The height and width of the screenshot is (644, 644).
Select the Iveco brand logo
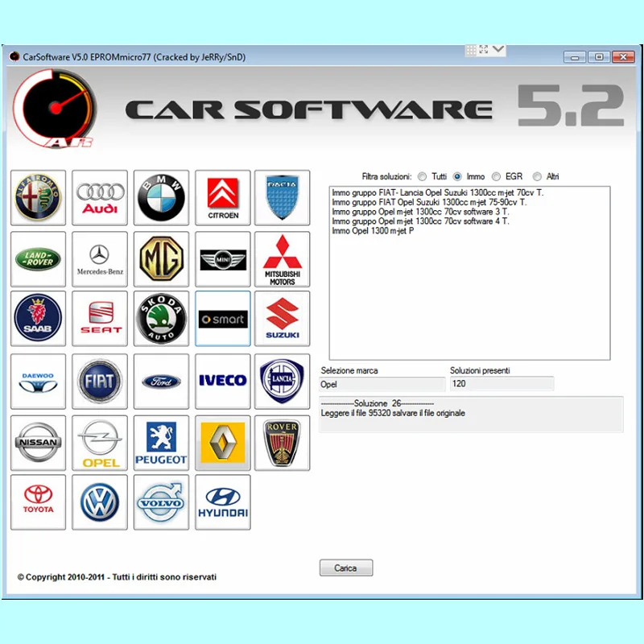click(223, 382)
